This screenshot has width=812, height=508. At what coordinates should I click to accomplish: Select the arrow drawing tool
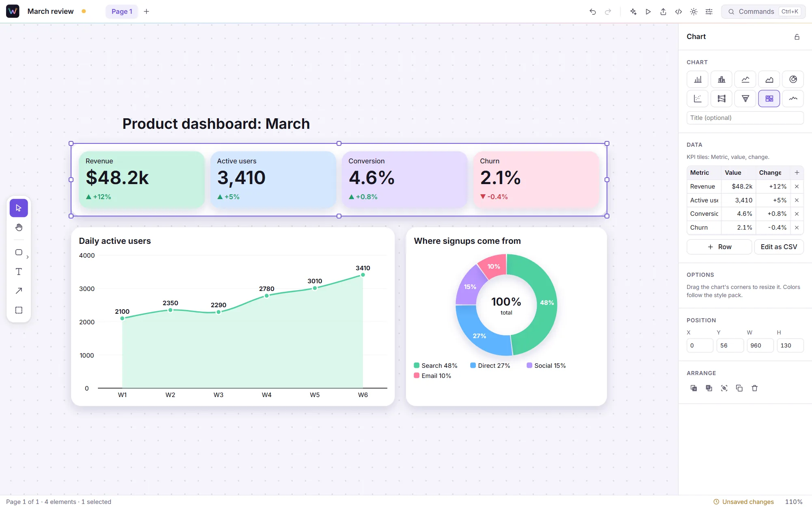[x=19, y=291]
